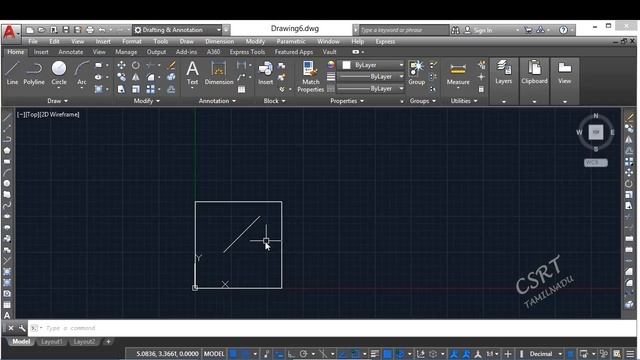Click Match Properties icon

(x=310, y=76)
